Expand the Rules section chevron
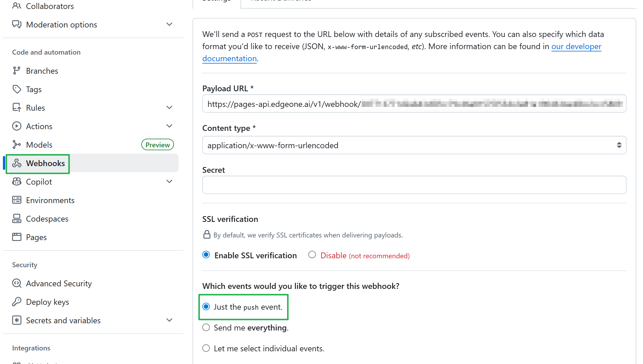Viewport: 643px width, 364px height. 169,107
